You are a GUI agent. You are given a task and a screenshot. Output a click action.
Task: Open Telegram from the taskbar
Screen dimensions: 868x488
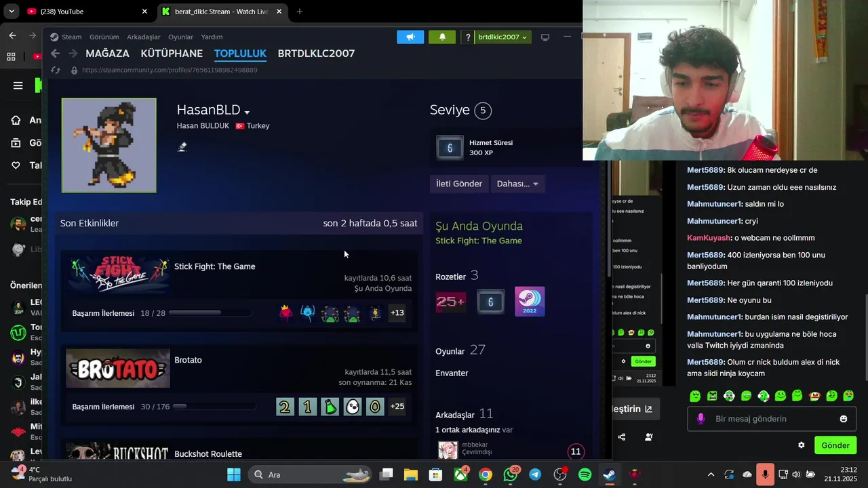tap(535, 474)
